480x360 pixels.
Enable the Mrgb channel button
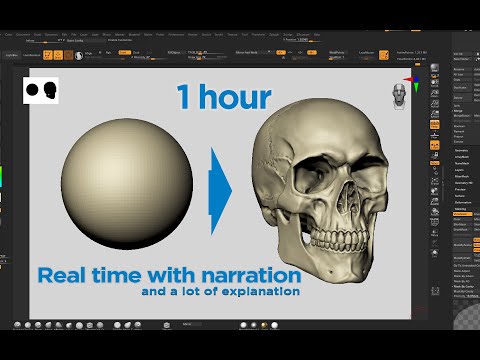point(89,53)
